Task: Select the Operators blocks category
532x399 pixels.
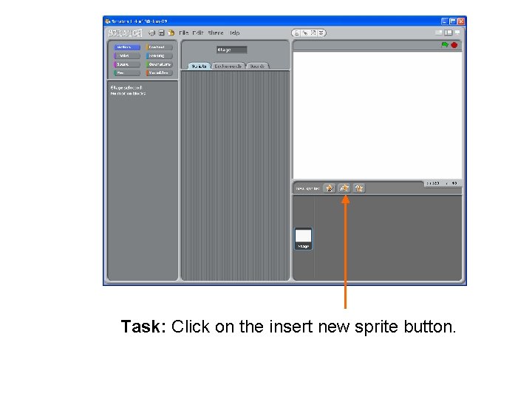Action: (159, 64)
